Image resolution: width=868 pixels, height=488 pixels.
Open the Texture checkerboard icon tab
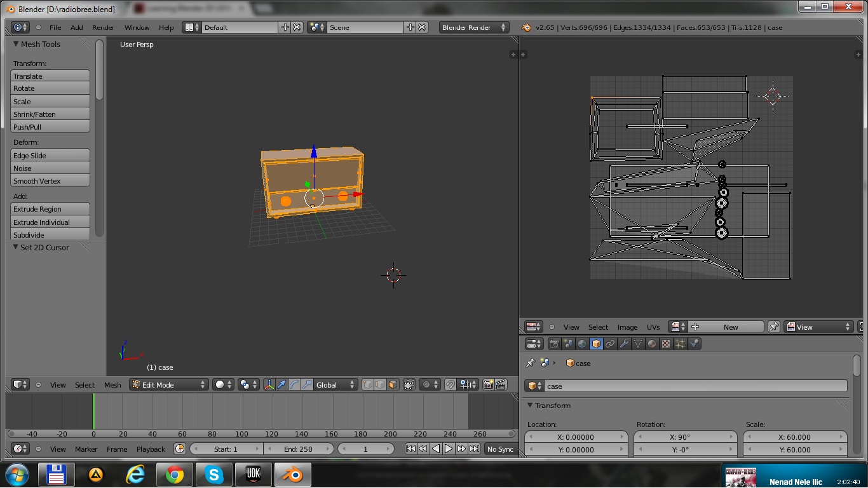666,344
